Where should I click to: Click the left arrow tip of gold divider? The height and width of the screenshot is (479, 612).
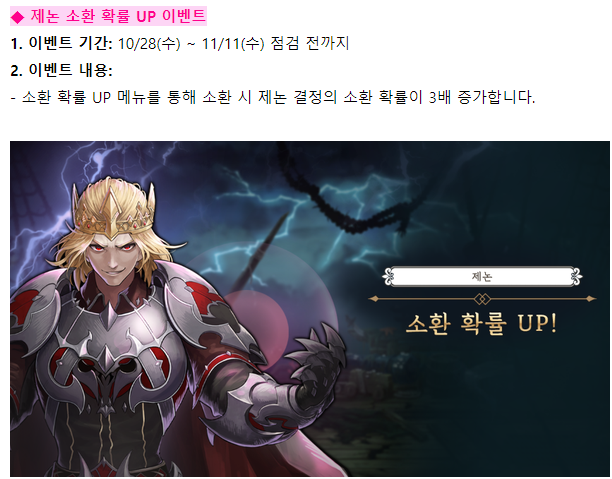click(374, 299)
